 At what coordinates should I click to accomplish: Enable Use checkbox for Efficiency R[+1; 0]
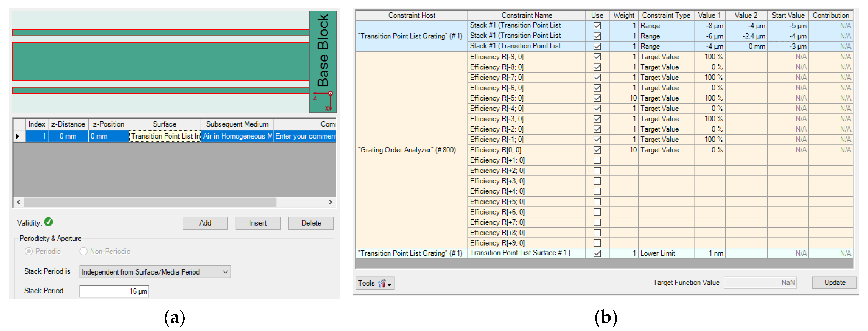(597, 160)
